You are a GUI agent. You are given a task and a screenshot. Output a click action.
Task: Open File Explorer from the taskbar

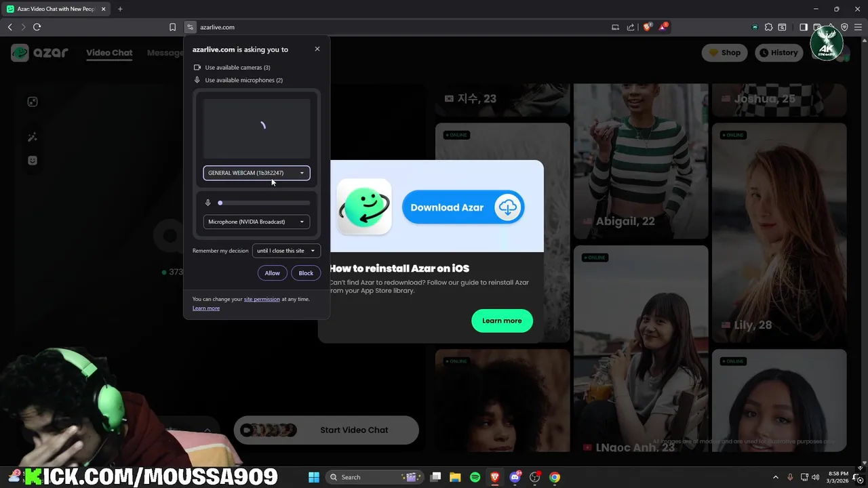pos(455,477)
